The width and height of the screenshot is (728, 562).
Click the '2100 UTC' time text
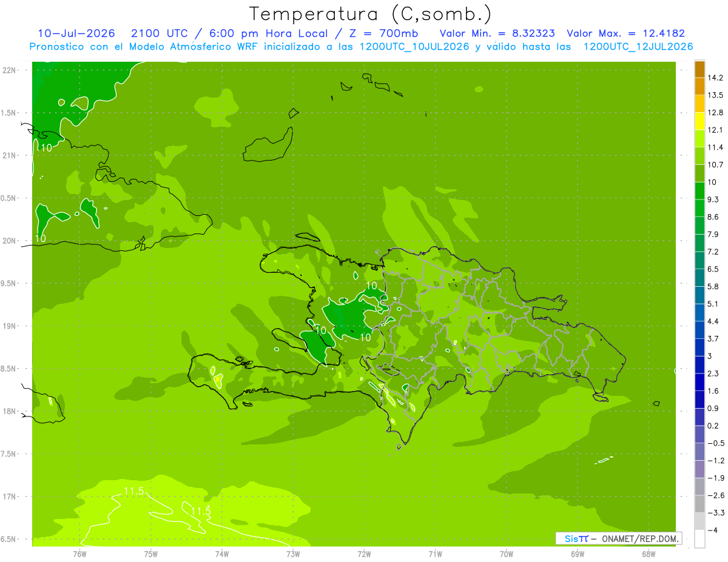point(158,33)
